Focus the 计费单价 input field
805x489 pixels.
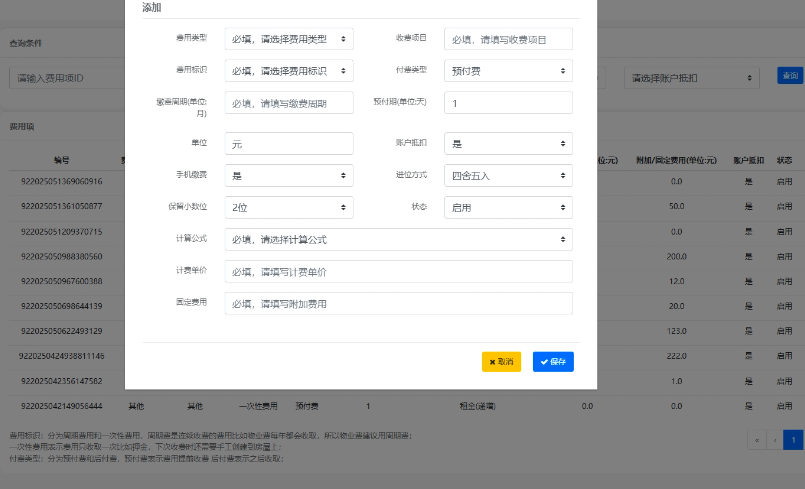click(x=398, y=271)
